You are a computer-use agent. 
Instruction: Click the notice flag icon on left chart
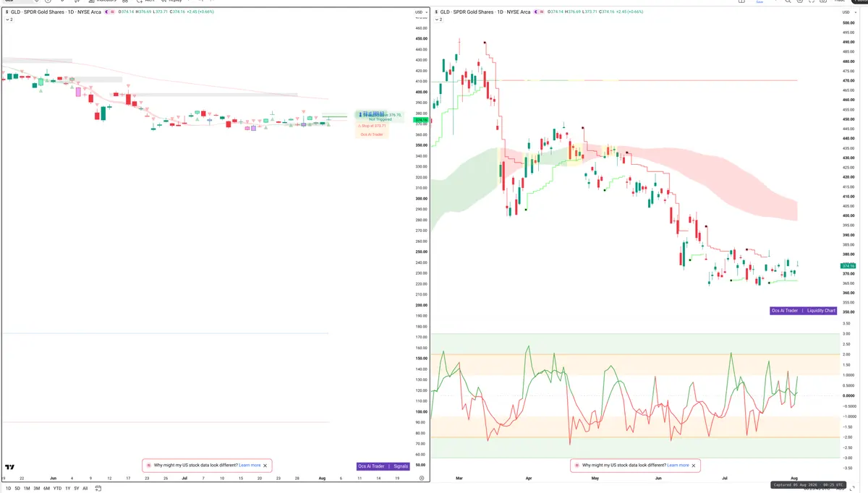(148, 466)
